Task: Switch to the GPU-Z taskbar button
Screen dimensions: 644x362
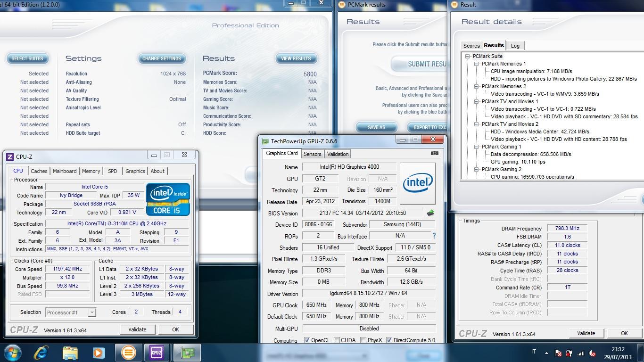Action: [187, 353]
